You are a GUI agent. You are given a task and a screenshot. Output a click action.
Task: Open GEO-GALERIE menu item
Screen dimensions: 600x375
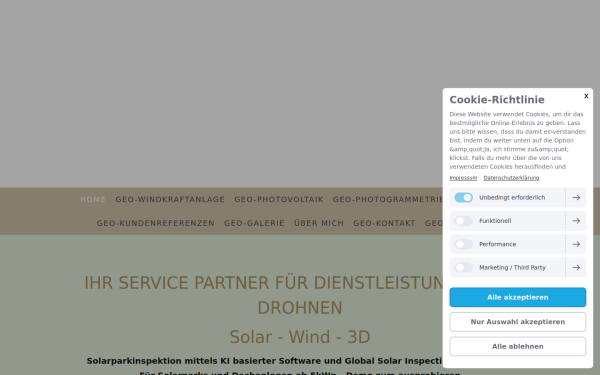coord(254,223)
